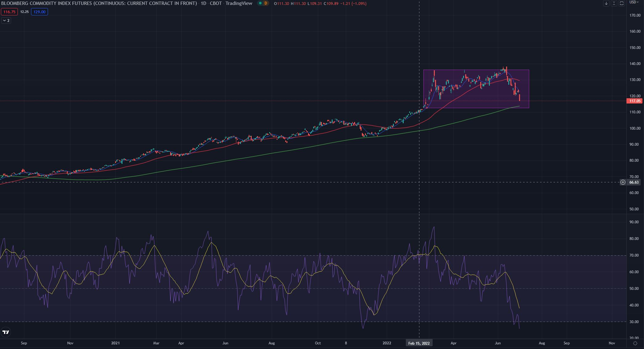The height and width of the screenshot is (349, 644).
Task: Click the TradingView logo on chart
Action: [6, 332]
